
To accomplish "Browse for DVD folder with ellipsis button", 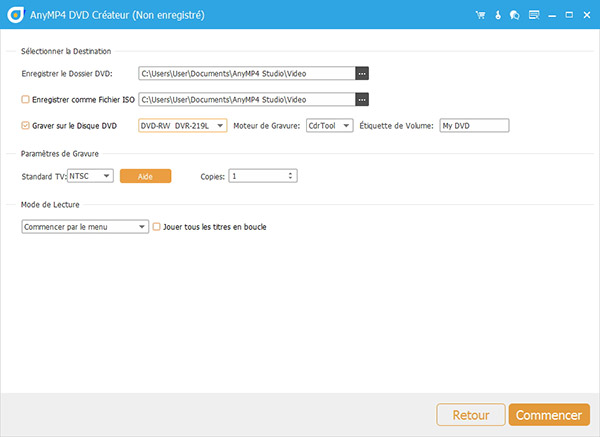I will [362, 73].
